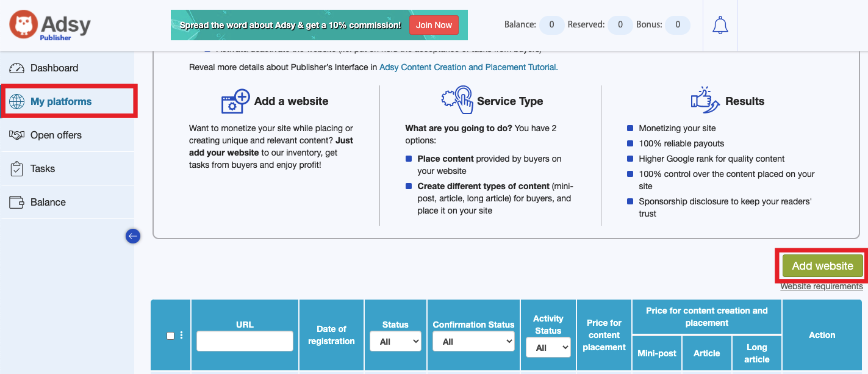Click the green Add website button
This screenshot has height=374, width=868.
(822, 266)
